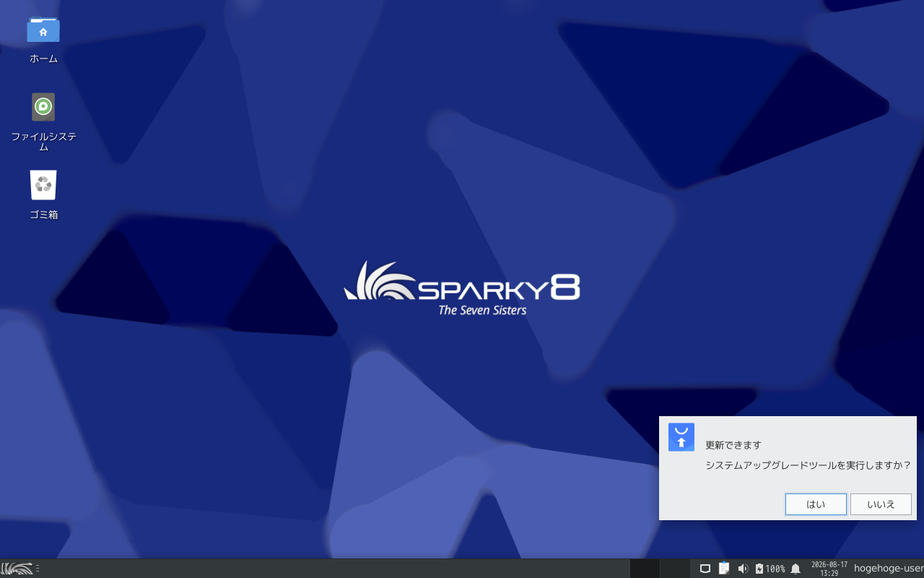Open the ホーム folder desktop icon

pos(43,30)
